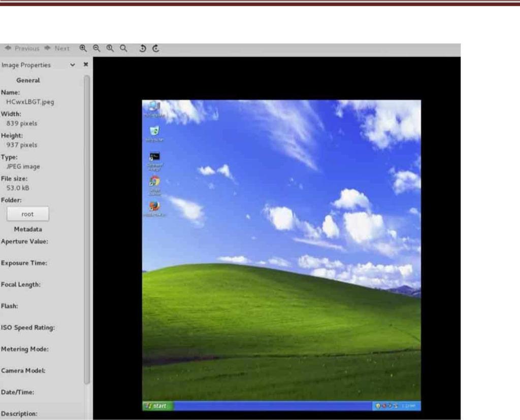Screen dimensions: 520x420
Task: Click the Metadata section heading
Action: (28, 229)
